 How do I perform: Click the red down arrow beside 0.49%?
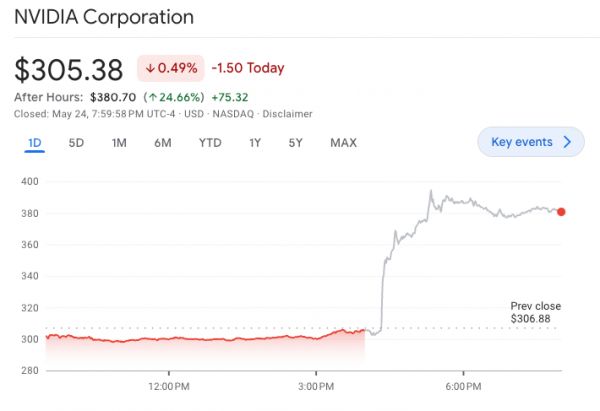(151, 68)
